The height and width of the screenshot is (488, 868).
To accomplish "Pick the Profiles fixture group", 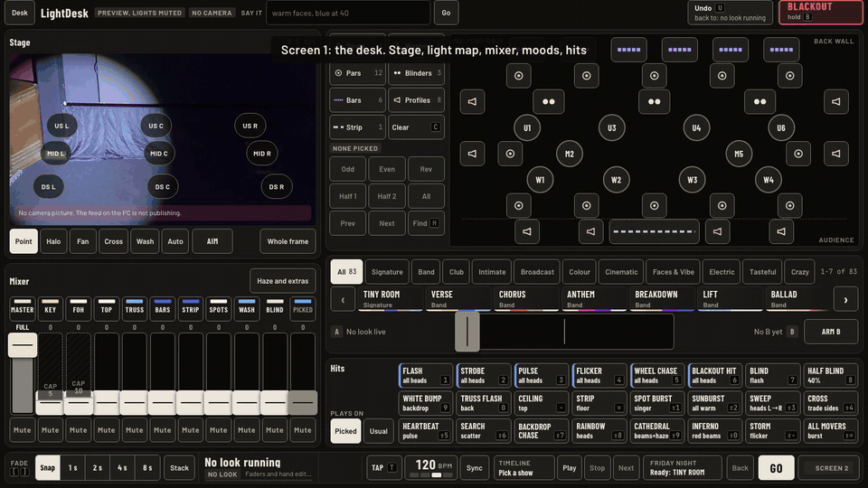I will pos(416,100).
